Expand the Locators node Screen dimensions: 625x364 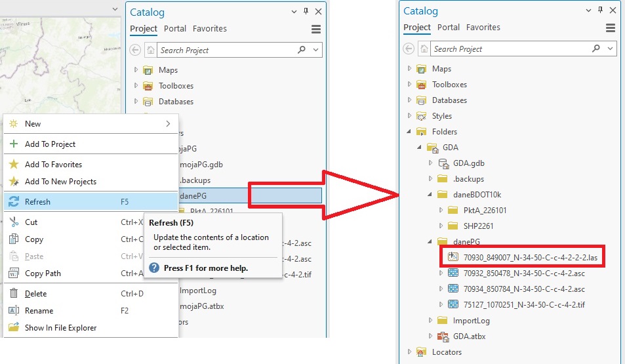click(x=410, y=352)
